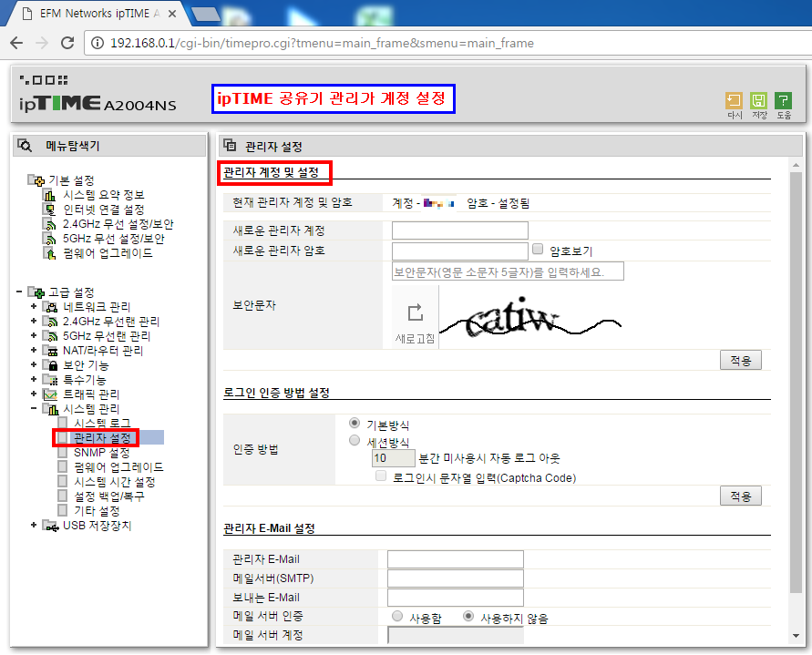The image size is (812, 655).
Task: Apply the captcha with the top 적용 button
Action: coord(741,359)
